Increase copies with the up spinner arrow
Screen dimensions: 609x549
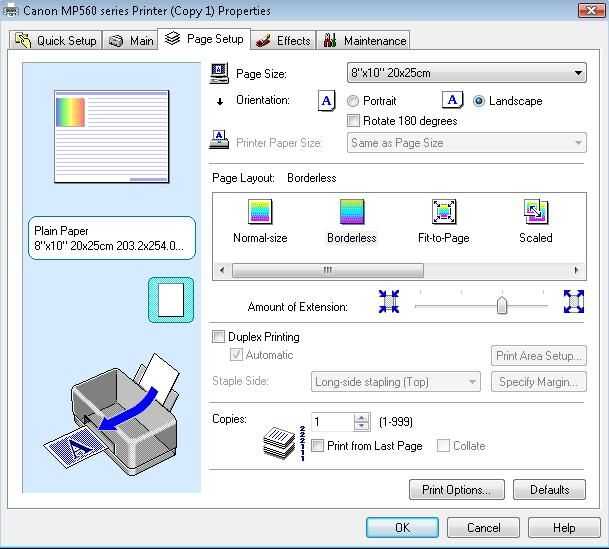[362, 418]
